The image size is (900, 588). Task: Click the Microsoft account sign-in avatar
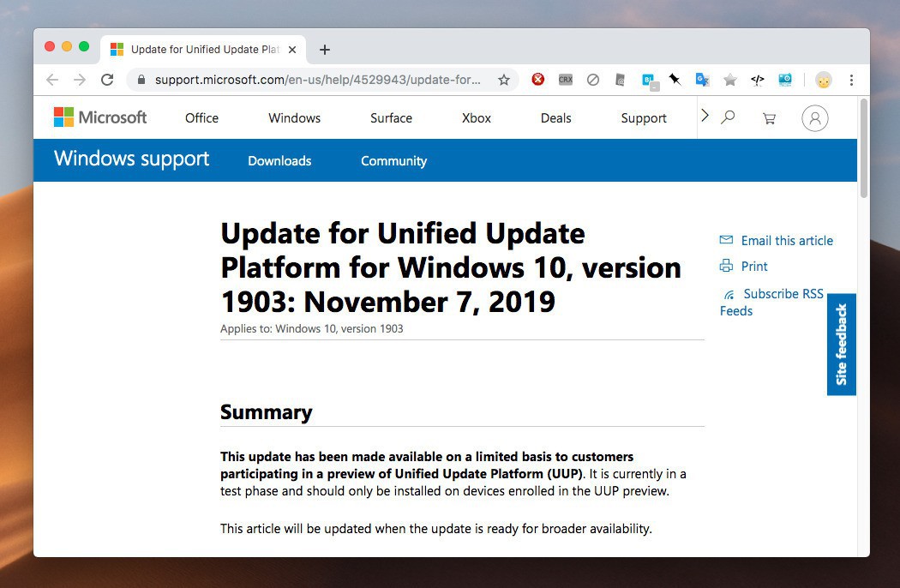[814, 118]
